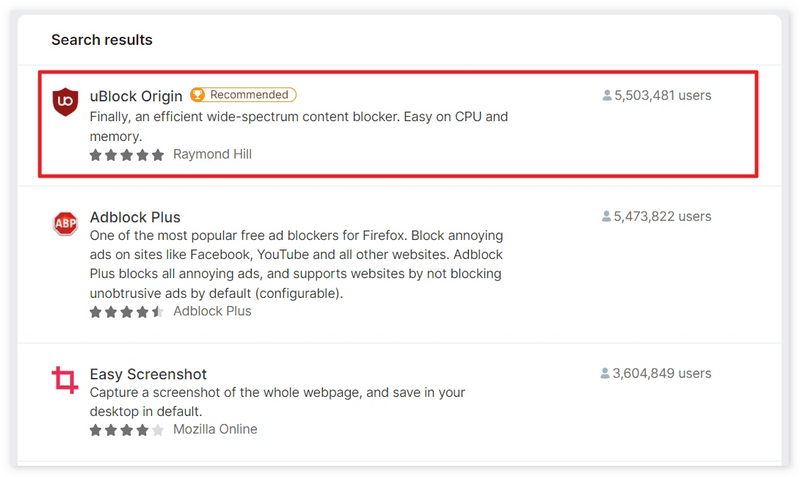This screenshot has height=477, width=800.
Task: Click Adblock Plus's star rating
Action: coord(126,312)
